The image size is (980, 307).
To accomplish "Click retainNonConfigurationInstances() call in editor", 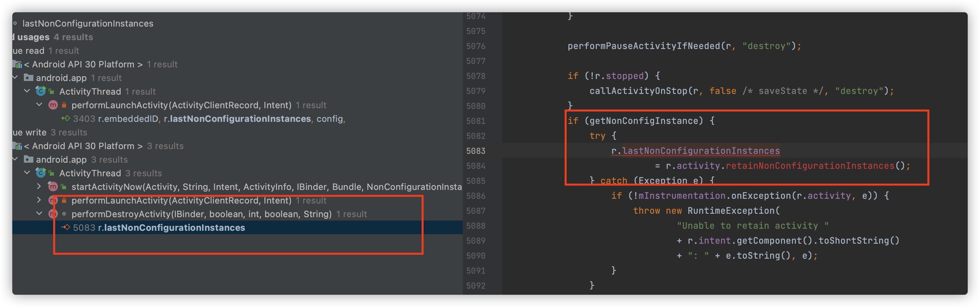I will [x=815, y=166].
